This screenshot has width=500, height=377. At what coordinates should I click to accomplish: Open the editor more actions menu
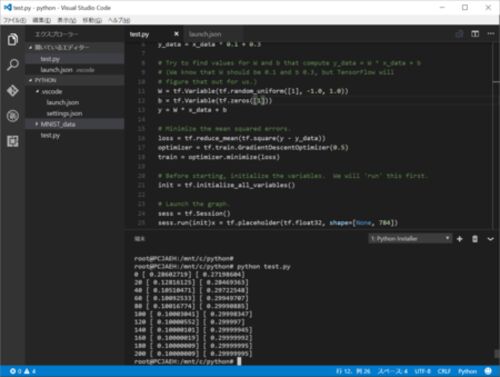pyautogui.click(x=491, y=34)
